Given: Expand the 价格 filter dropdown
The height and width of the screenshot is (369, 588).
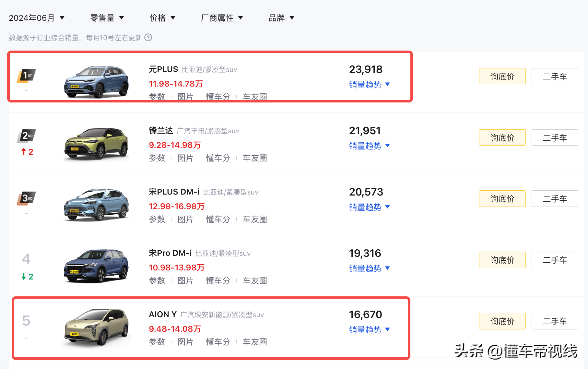Looking at the screenshot, I should pos(163,18).
